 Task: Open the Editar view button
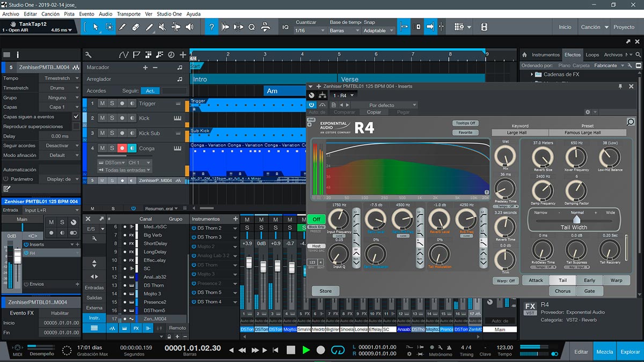(x=581, y=352)
